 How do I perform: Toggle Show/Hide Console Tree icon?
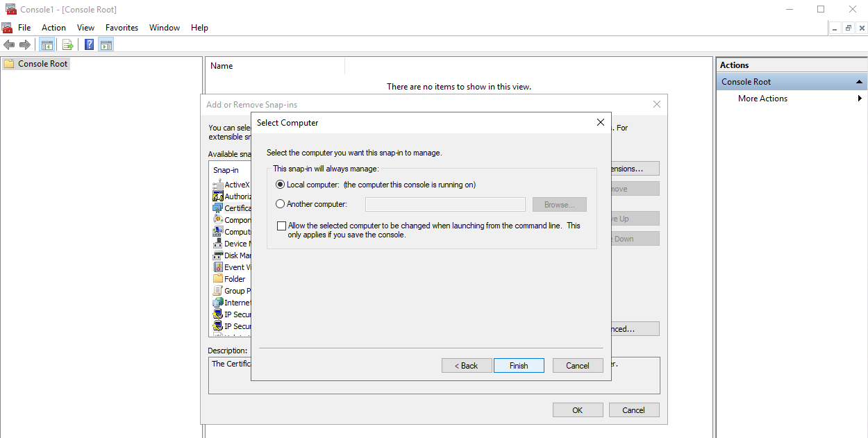[x=47, y=45]
